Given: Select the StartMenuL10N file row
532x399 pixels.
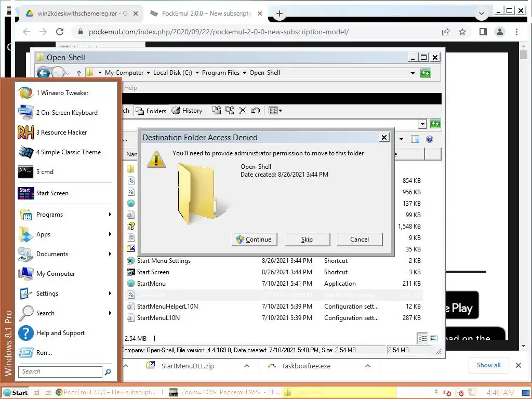Looking at the screenshot, I should [x=273, y=318].
